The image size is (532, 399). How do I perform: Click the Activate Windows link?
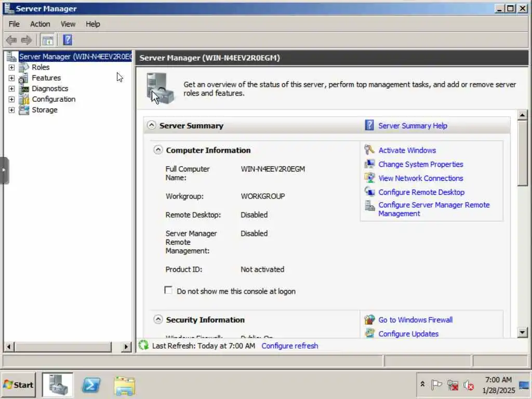click(x=407, y=150)
